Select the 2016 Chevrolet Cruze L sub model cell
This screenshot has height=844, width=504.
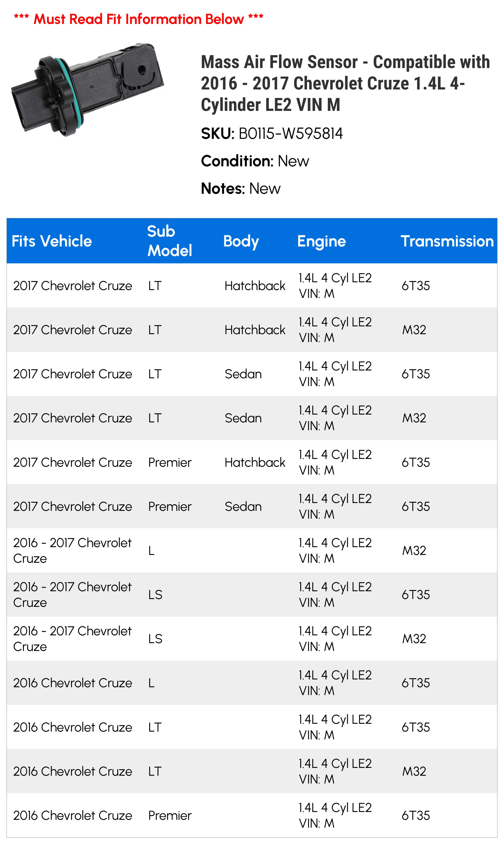point(151,683)
